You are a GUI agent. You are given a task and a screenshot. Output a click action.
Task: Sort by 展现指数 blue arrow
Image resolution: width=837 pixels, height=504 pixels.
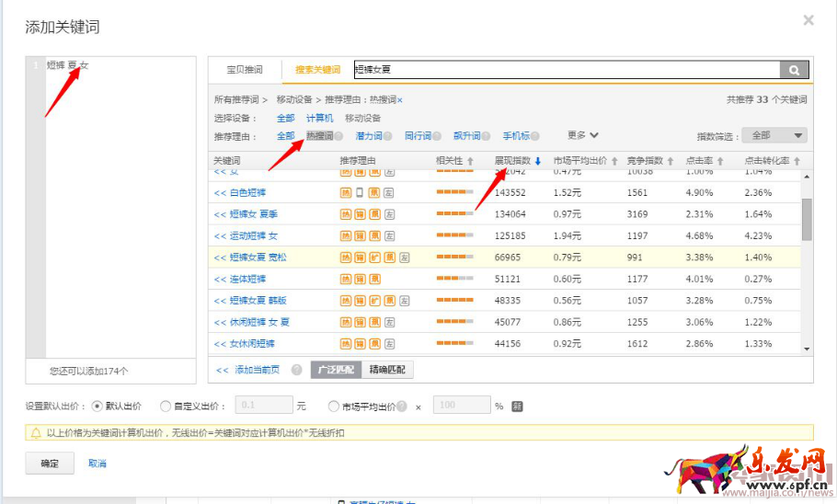tap(537, 161)
